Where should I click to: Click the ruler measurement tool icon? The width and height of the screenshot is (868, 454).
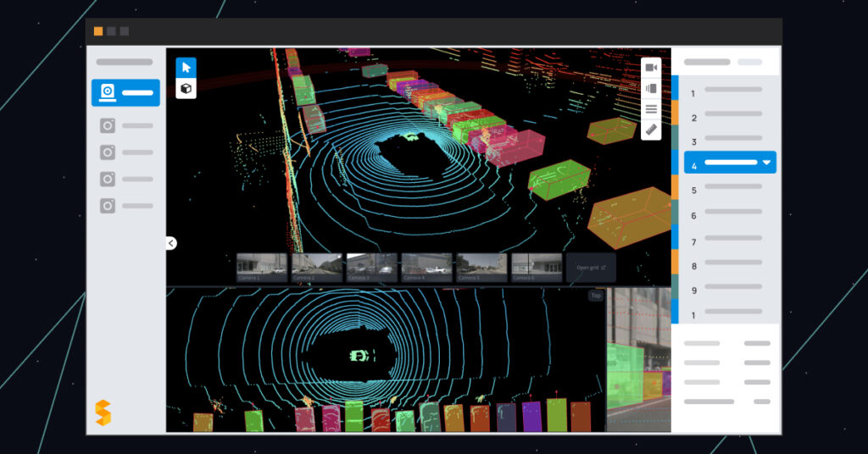pos(651,130)
